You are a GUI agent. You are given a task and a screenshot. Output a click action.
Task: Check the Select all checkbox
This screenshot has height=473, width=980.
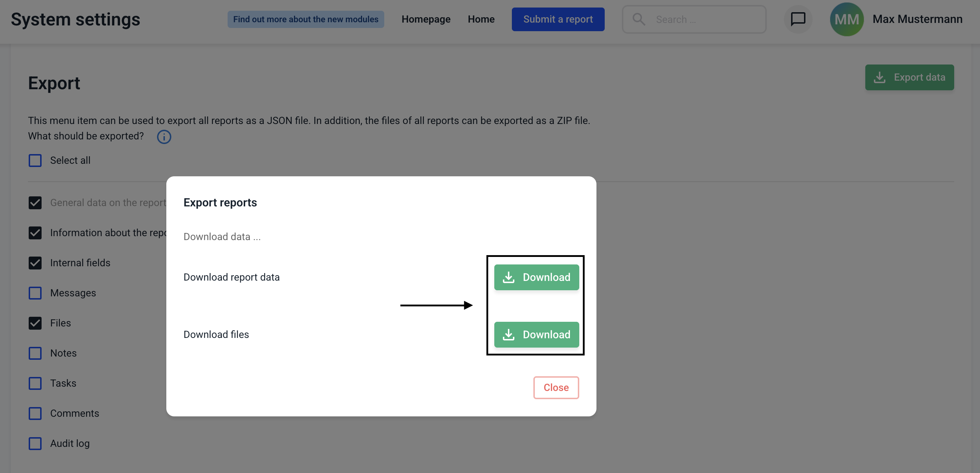[x=35, y=161]
